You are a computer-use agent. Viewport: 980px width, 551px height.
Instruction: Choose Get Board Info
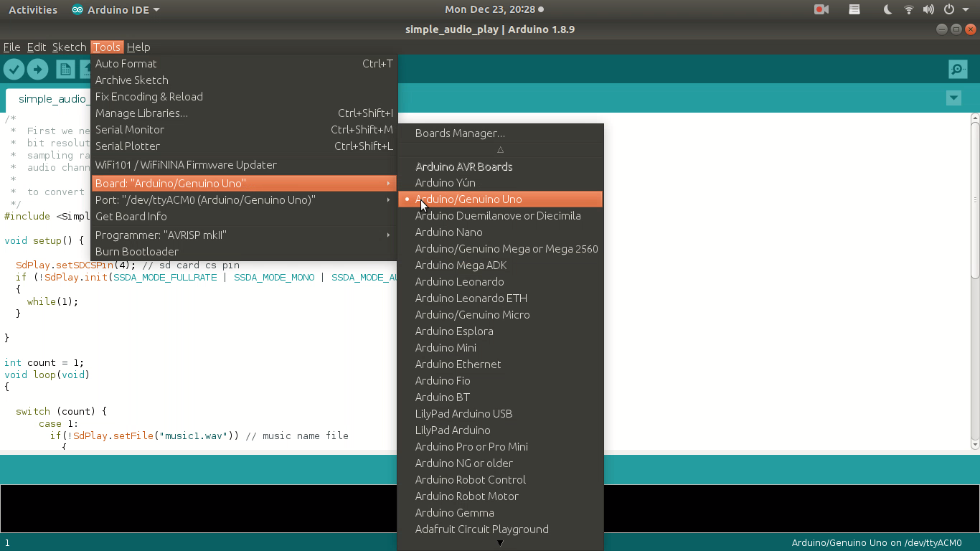(x=244, y=217)
